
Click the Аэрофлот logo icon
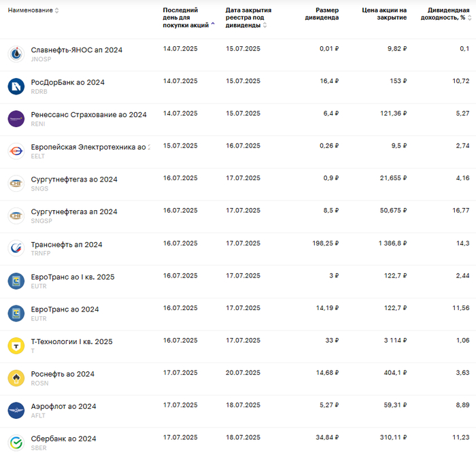16,410
